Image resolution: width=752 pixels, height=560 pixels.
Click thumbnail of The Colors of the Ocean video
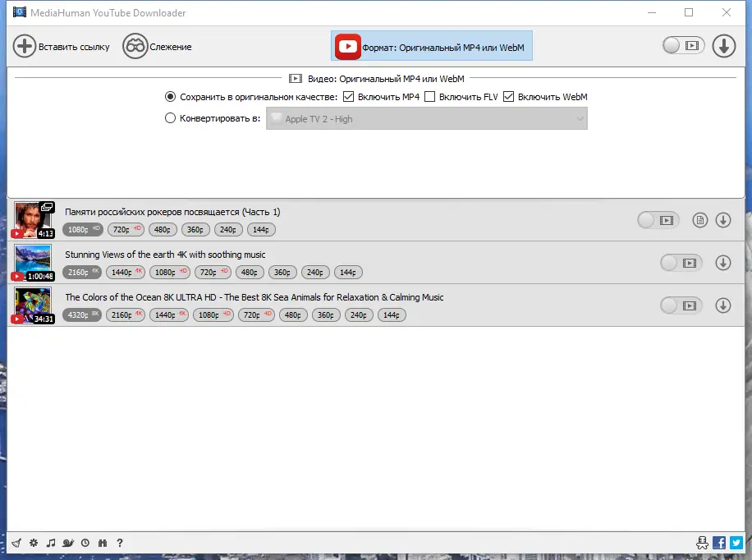tap(34, 305)
